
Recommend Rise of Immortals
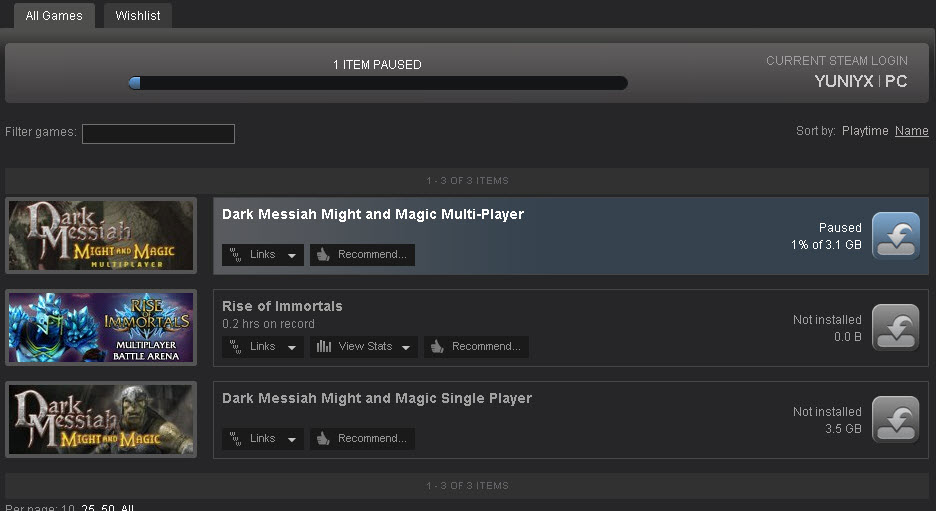476,347
